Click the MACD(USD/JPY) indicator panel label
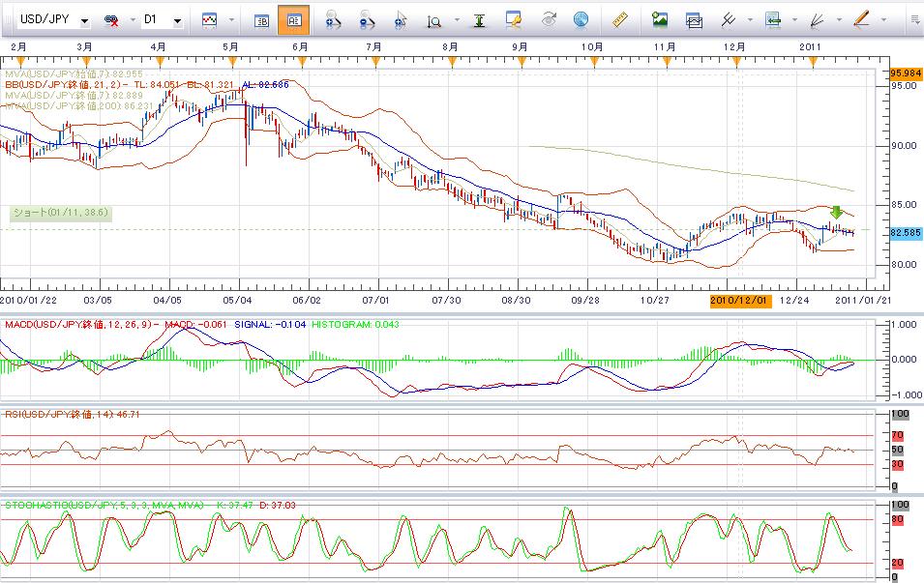The width and height of the screenshot is (924, 583). 75,324
